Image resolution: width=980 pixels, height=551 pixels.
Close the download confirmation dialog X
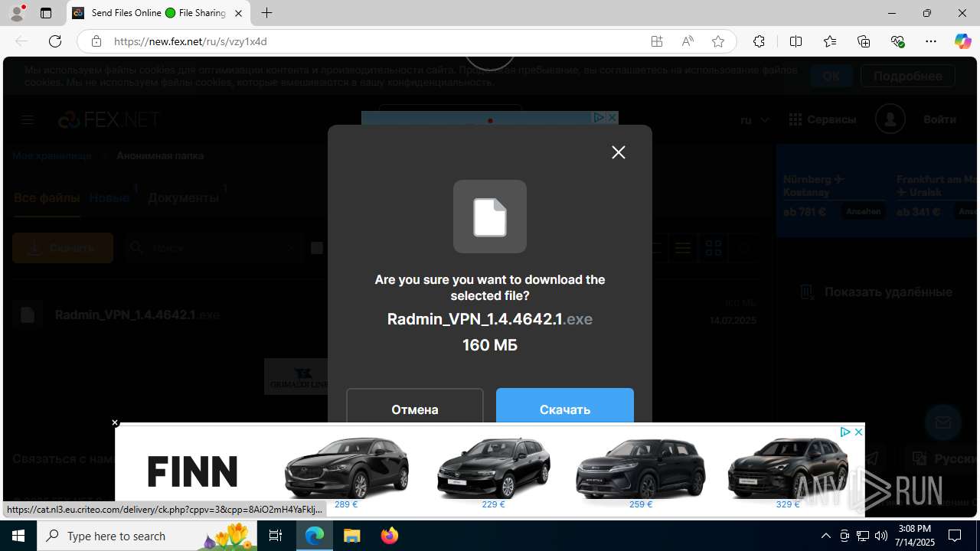[619, 152]
